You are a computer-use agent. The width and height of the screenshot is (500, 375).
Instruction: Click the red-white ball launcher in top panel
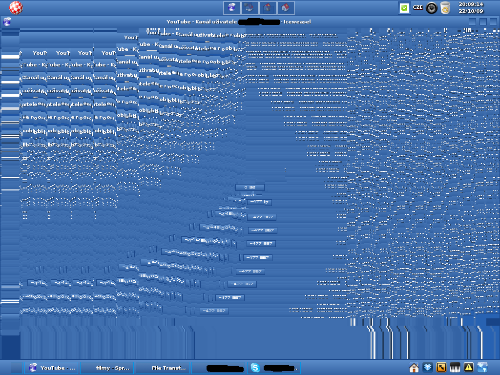pos(285,8)
